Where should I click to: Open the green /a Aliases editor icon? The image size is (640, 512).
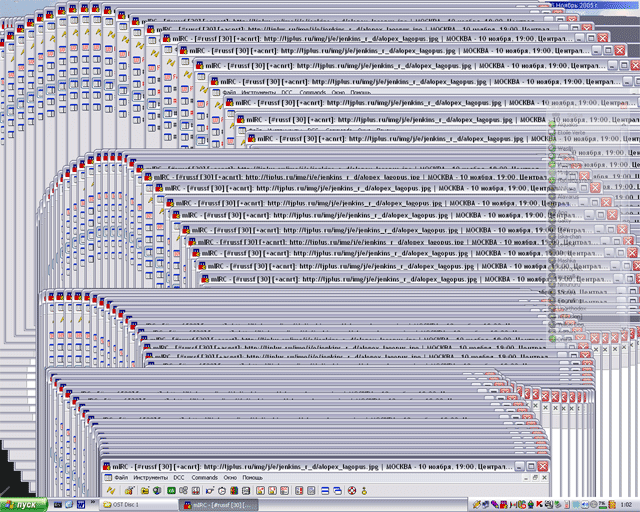point(171,490)
